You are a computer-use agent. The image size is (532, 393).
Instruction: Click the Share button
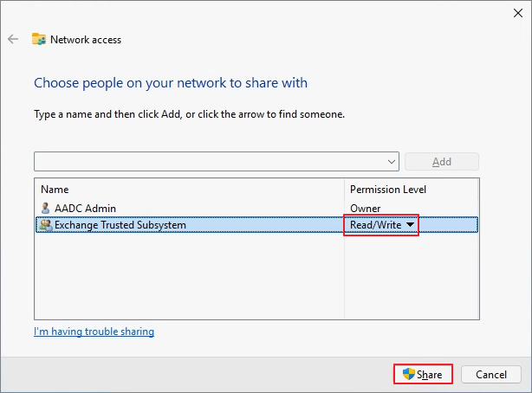coord(423,374)
